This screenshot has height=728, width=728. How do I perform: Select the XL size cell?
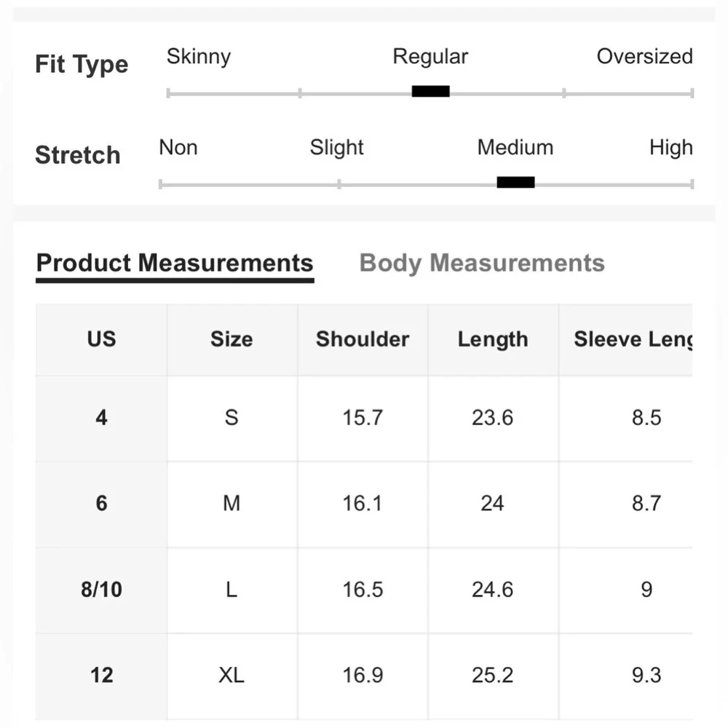pos(232,676)
